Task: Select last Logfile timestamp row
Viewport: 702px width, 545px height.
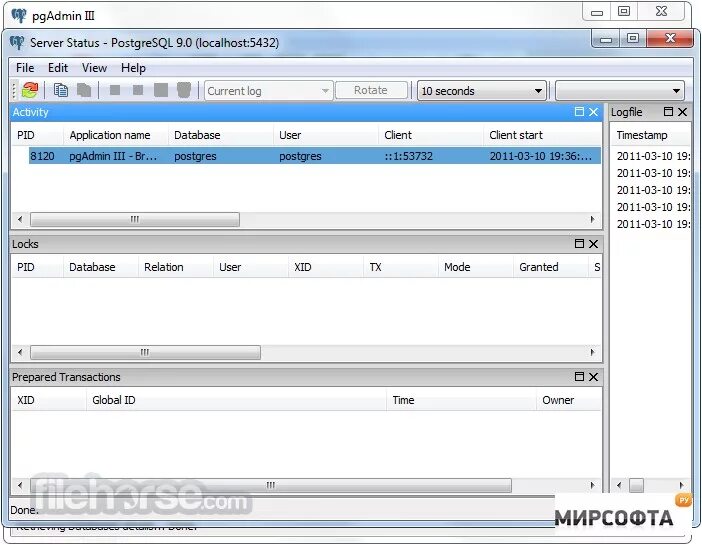Action: pyautogui.click(x=652, y=224)
